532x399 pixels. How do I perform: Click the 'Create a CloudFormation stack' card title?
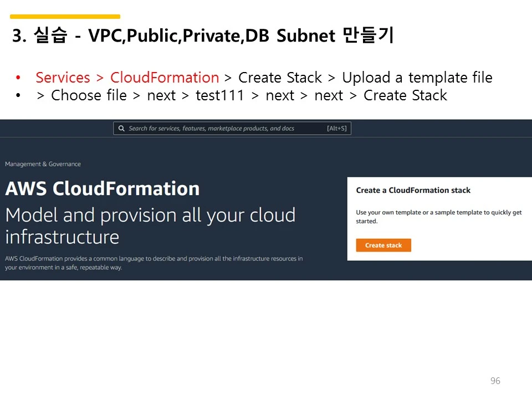click(413, 190)
